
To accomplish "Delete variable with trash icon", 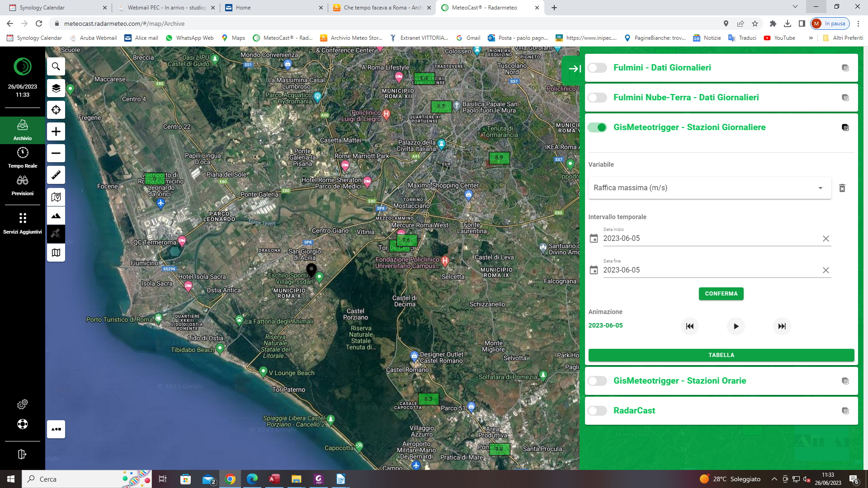I will [842, 188].
